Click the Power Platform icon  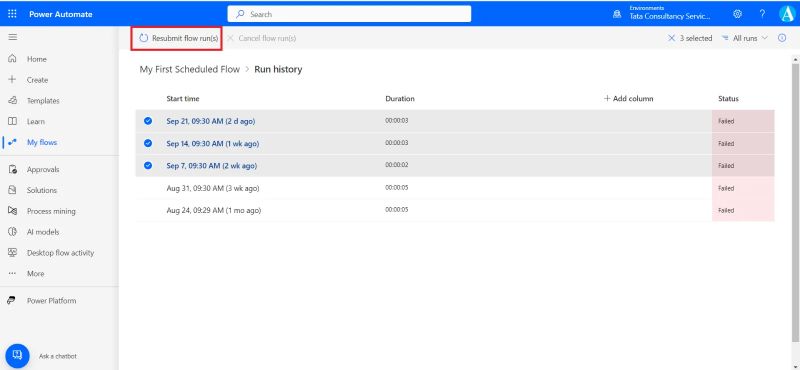pos(12,301)
